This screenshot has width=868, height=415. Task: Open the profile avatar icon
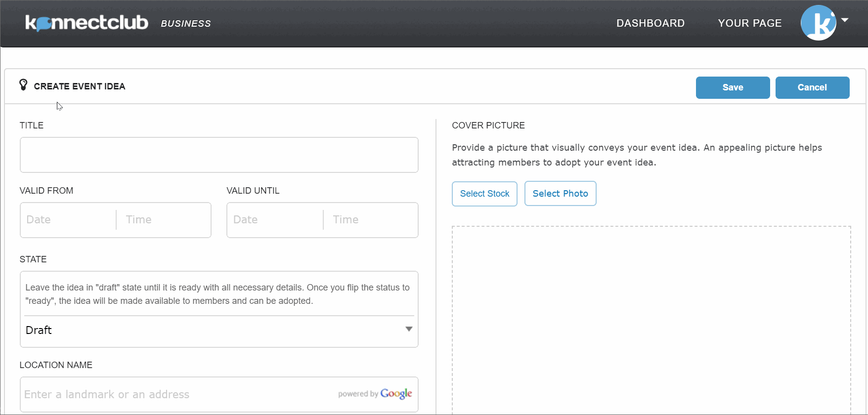pos(818,23)
